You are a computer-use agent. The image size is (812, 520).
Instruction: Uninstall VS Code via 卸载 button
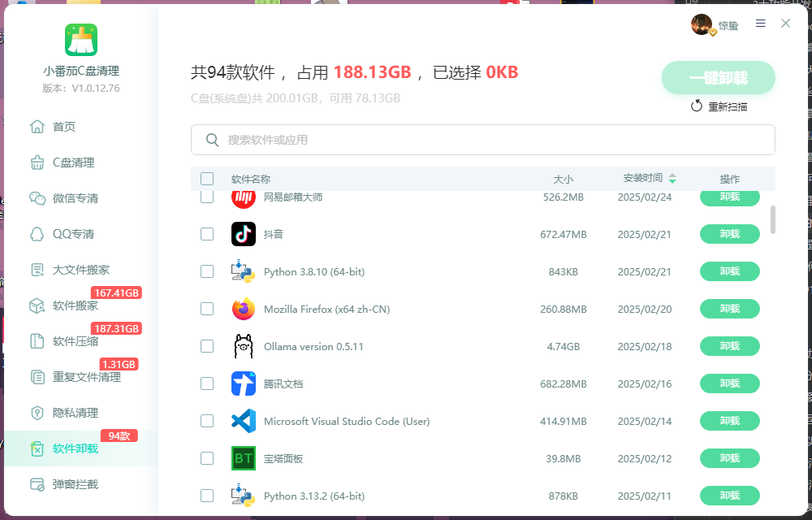[x=730, y=421]
